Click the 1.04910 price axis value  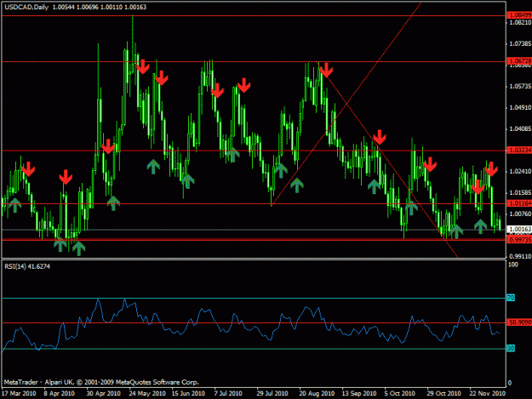pyautogui.click(x=520, y=108)
